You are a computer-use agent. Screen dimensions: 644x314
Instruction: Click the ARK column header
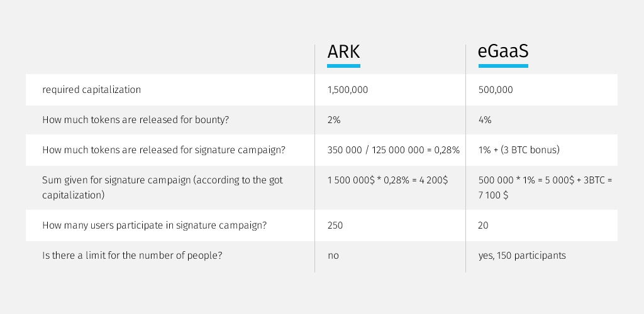coord(343,52)
